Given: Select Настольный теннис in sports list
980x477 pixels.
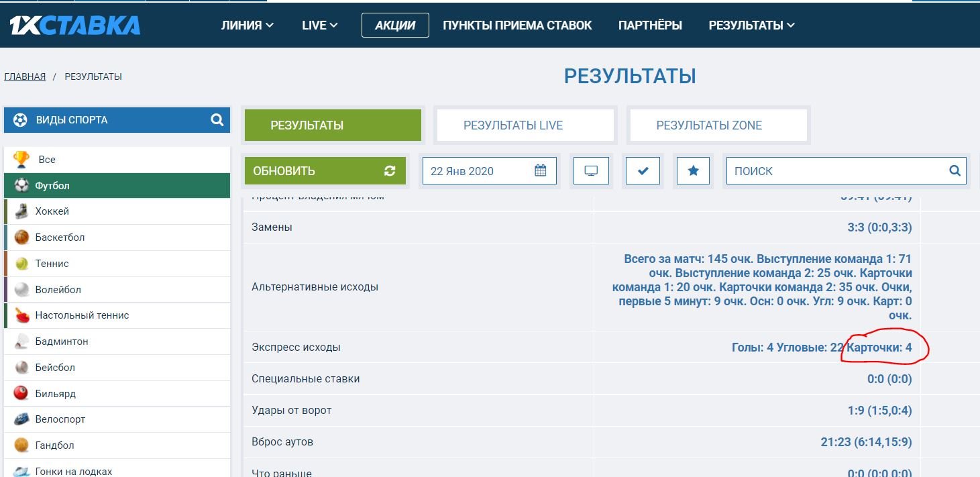Looking at the screenshot, I should pos(82,315).
